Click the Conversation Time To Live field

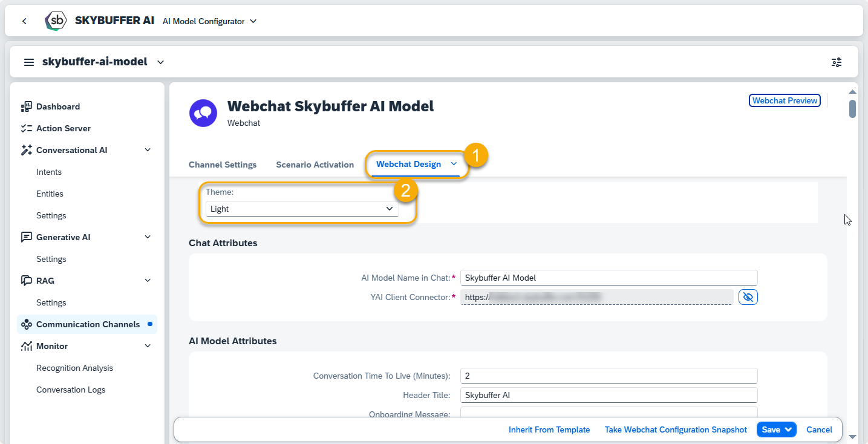(x=609, y=376)
